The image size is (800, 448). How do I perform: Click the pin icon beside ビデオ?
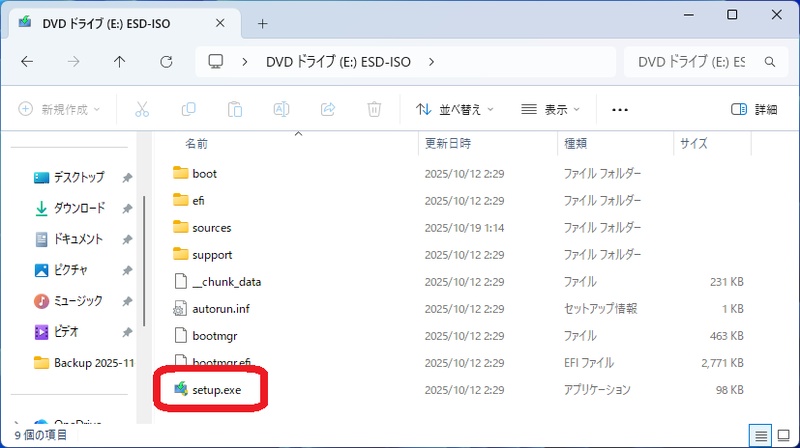click(127, 332)
